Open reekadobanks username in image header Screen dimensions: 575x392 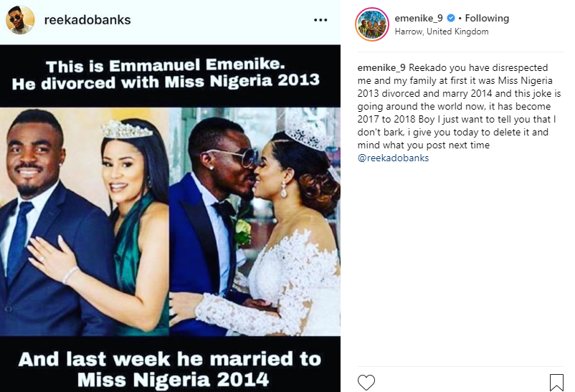(x=87, y=20)
